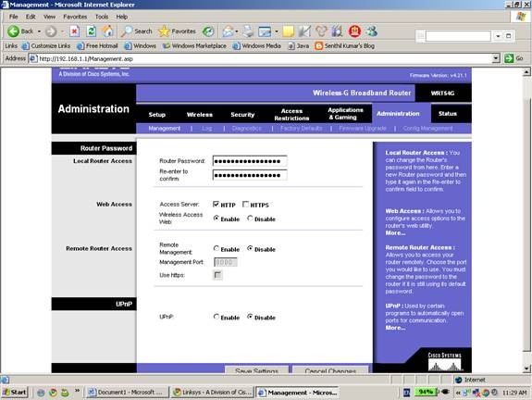Open the Mail icon dropdown arrow
This screenshot has height=400, width=532.
237,31
